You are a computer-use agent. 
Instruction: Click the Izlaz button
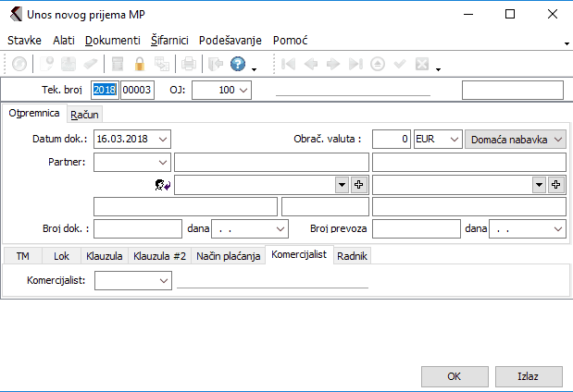coord(529,376)
